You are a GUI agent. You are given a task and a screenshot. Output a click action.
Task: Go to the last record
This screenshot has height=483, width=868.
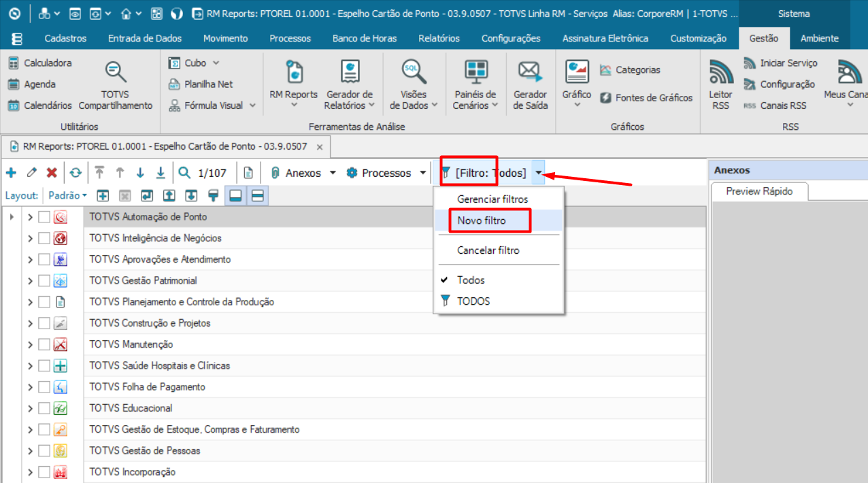[x=161, y=173]
